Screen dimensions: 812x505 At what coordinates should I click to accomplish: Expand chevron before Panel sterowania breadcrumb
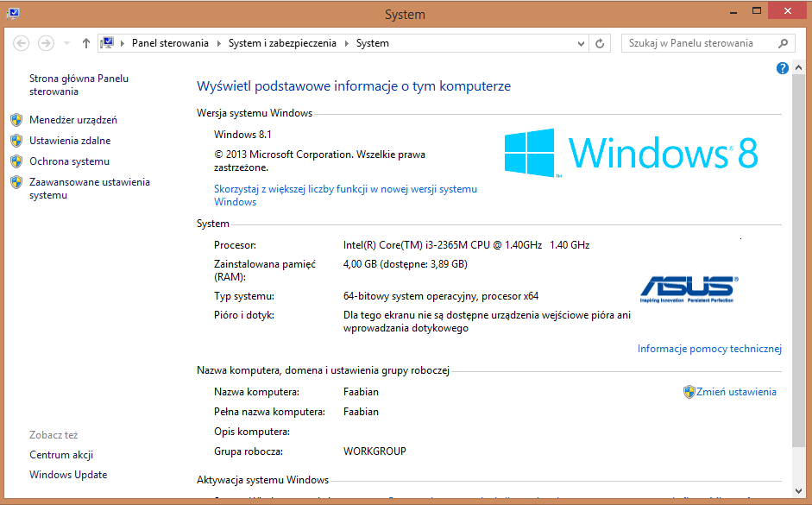pyautogui.click(x=123, y=43)
